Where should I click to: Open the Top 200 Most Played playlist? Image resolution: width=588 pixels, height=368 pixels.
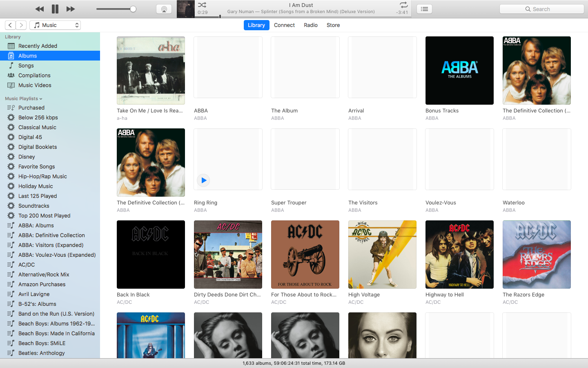[x=50, y=215]
